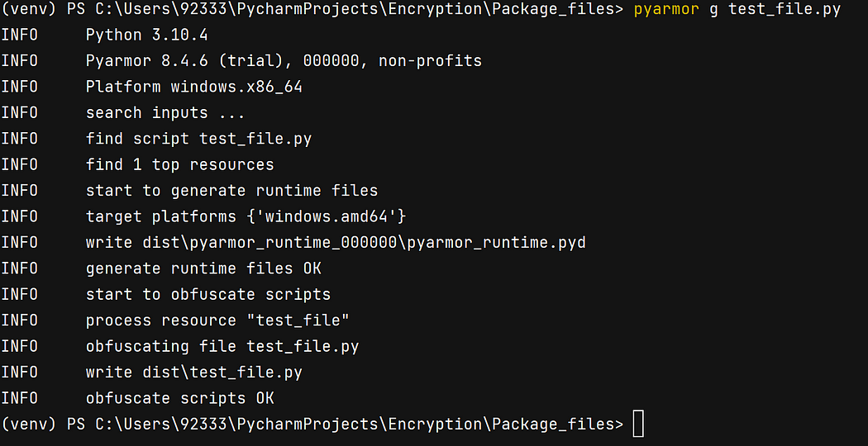Image resolution: width=868 pixels, height=446 pixels.
Task: Click 'start to obfuscate scripts' line
Action: pyautogui.click(x=208, y=294)
